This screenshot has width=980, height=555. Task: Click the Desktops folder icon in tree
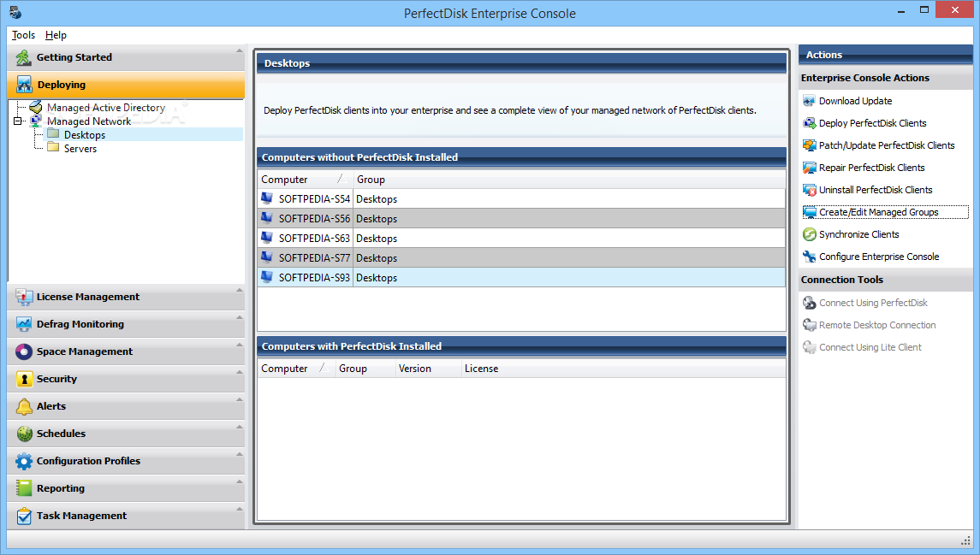(53, 134)
